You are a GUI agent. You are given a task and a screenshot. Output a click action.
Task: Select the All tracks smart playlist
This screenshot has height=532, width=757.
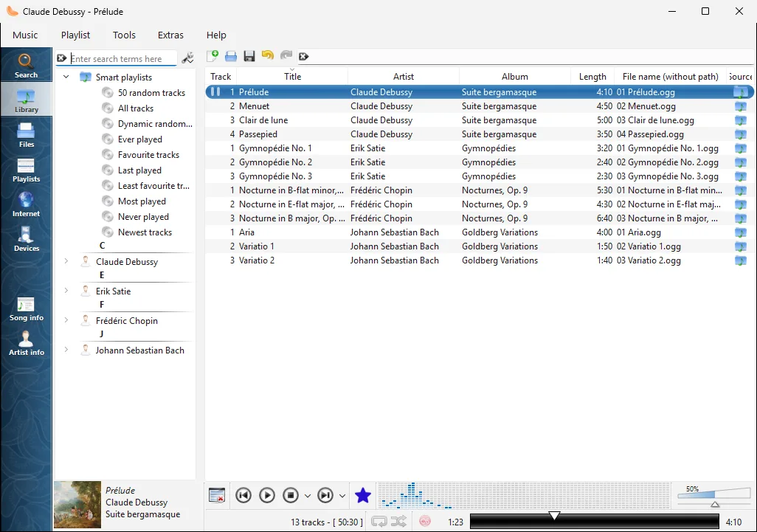pos(136,108)
